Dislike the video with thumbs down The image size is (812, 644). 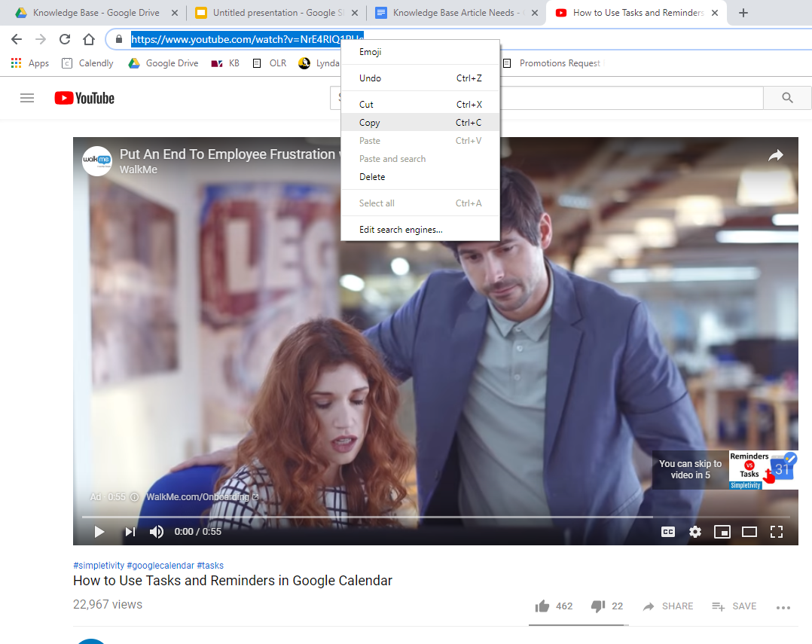[x=598, y=606]
